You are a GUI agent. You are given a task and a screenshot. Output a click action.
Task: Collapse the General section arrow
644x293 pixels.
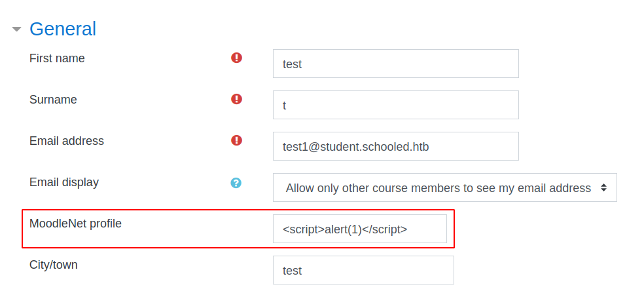click(16, 29)
